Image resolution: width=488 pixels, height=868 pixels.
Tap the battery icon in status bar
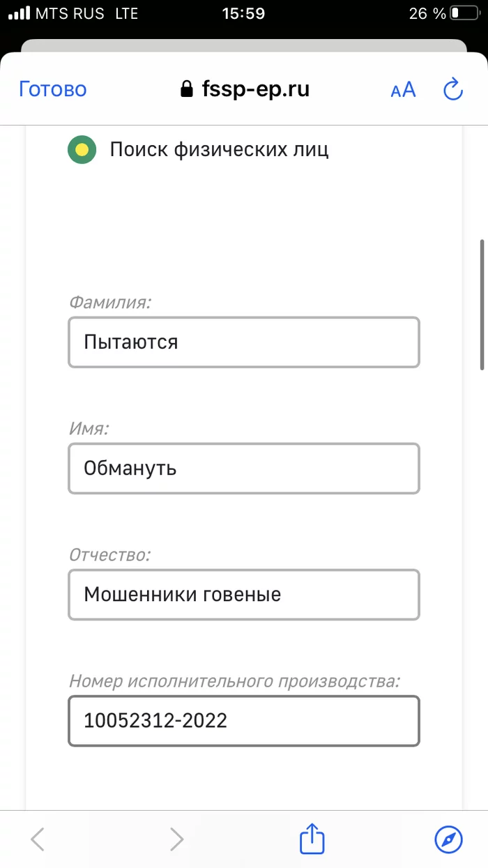(464, 12)
